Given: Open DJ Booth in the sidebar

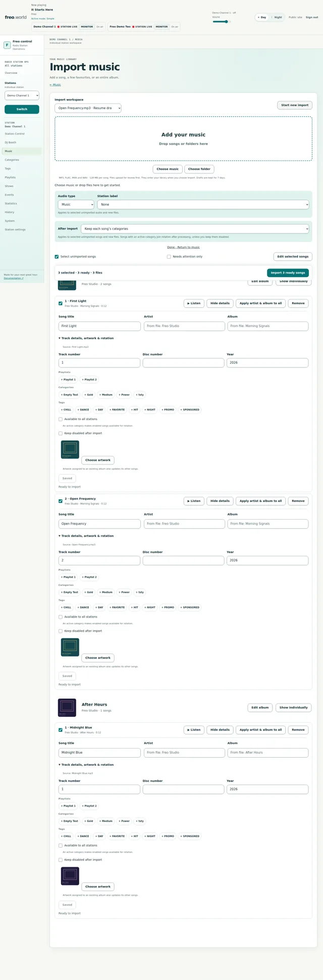Looking at the screenshot, I should pyautogui.click(x=11, y=143).
